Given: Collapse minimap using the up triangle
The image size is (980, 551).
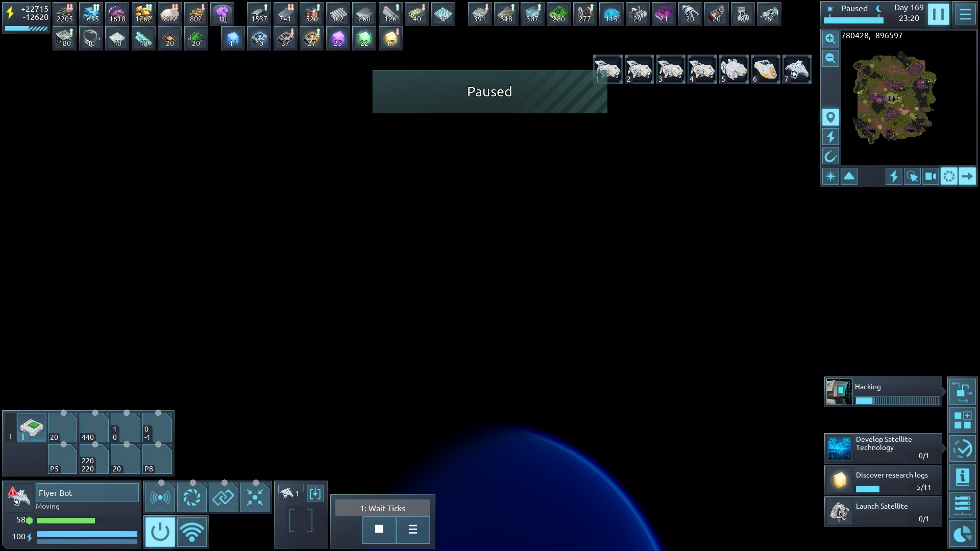Looking at the screenshot, I should click(x=849, y=177).
